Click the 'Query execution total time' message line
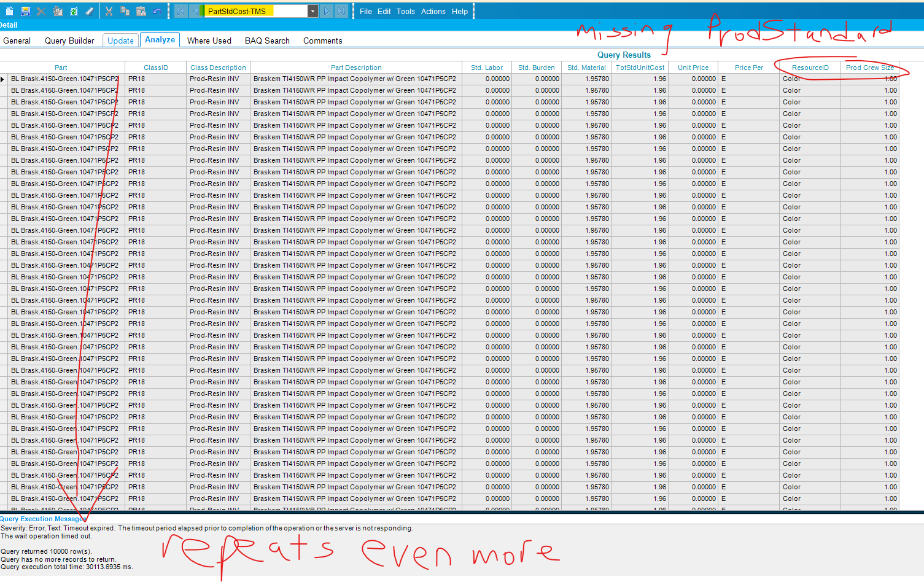This screenshot has height=582, width=924. [67, 567]
